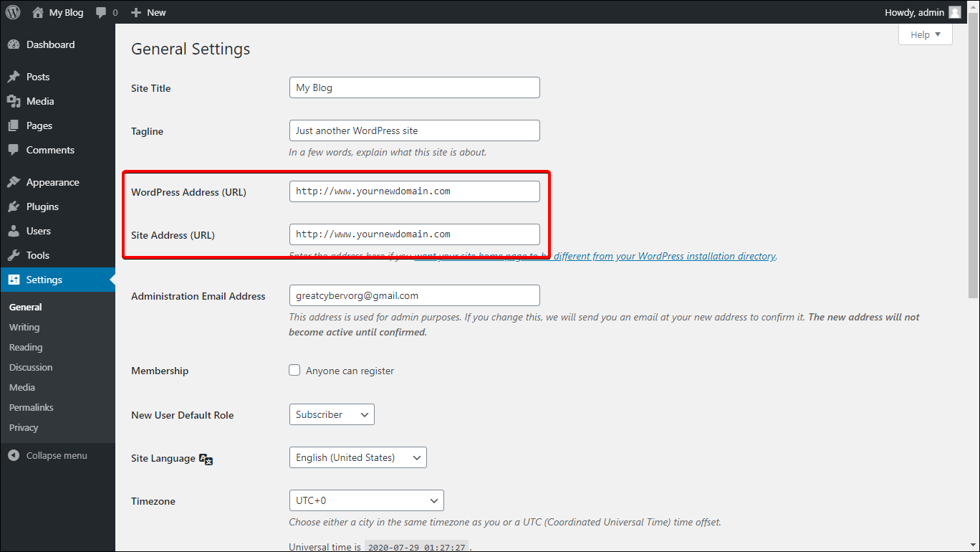Click the Posts pushpin icon
980x552 pixels.
(14, 77)
